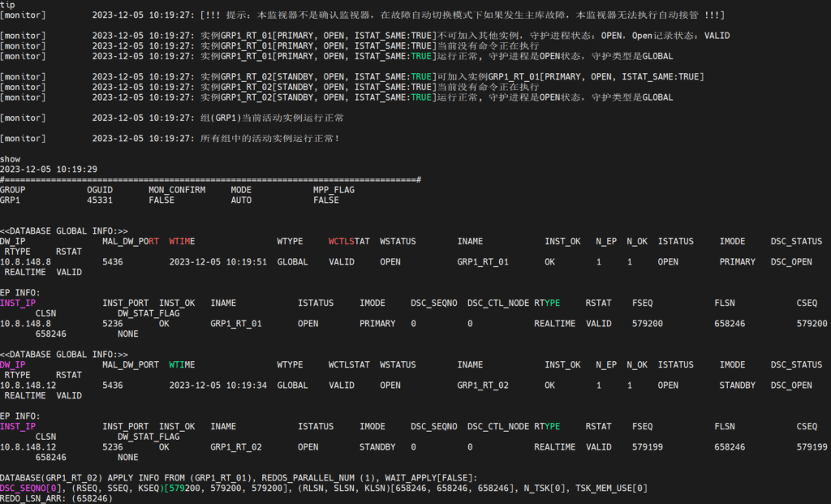This screenshot has height=504, width=831.
Task: Select the MODE value AUTO
Action: pyautogui.click(x=241, y=200)
